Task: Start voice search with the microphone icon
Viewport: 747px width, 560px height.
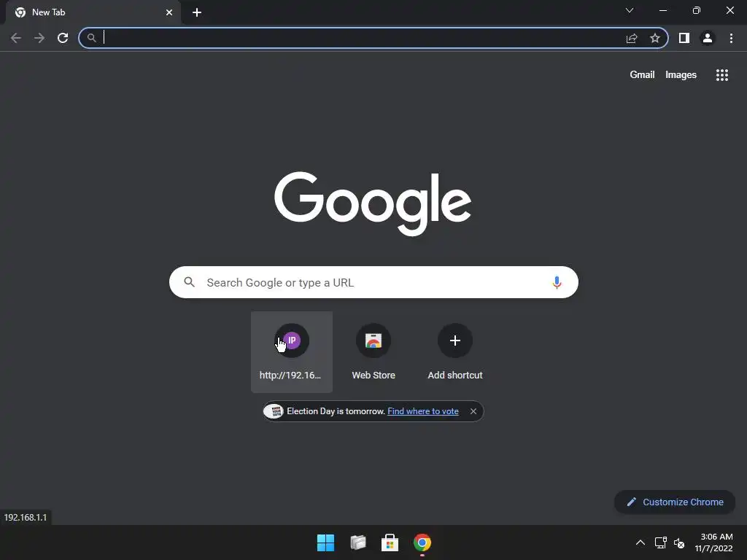Action: pos(557,282)
